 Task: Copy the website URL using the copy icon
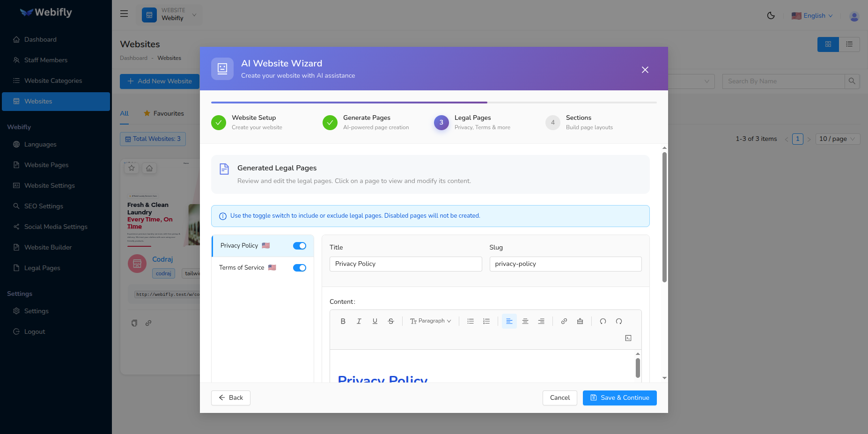[134, 323]
